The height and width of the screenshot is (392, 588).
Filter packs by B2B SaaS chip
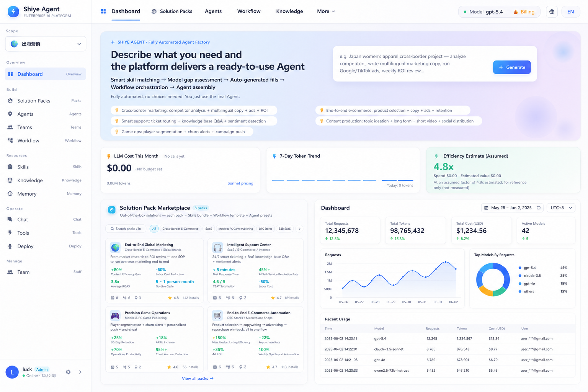point(284,229)
